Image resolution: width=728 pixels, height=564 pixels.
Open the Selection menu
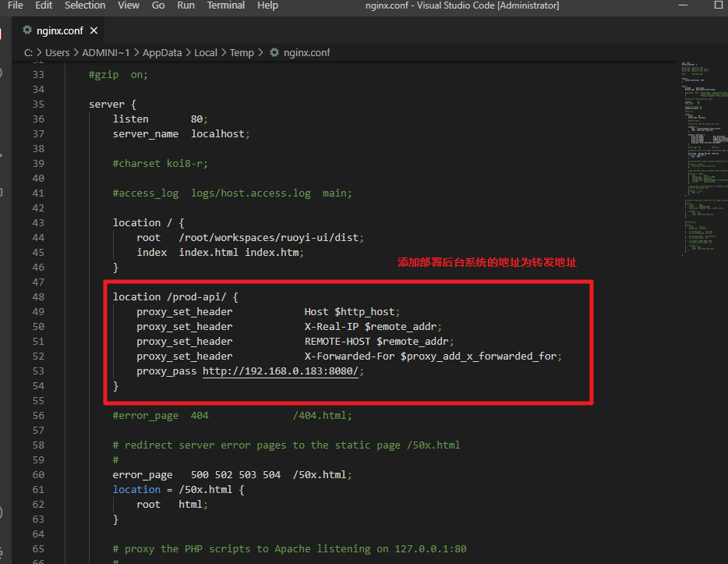(85, 5)
